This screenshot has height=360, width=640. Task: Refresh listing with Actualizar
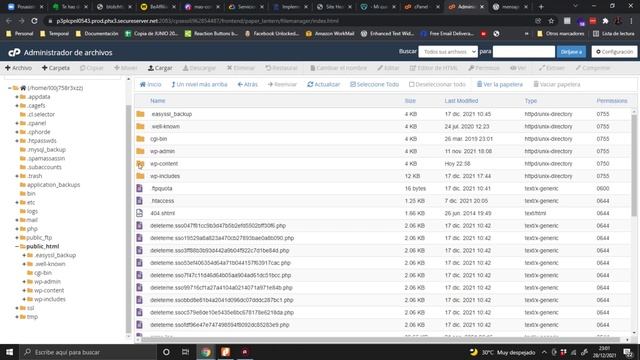(324, 84)
